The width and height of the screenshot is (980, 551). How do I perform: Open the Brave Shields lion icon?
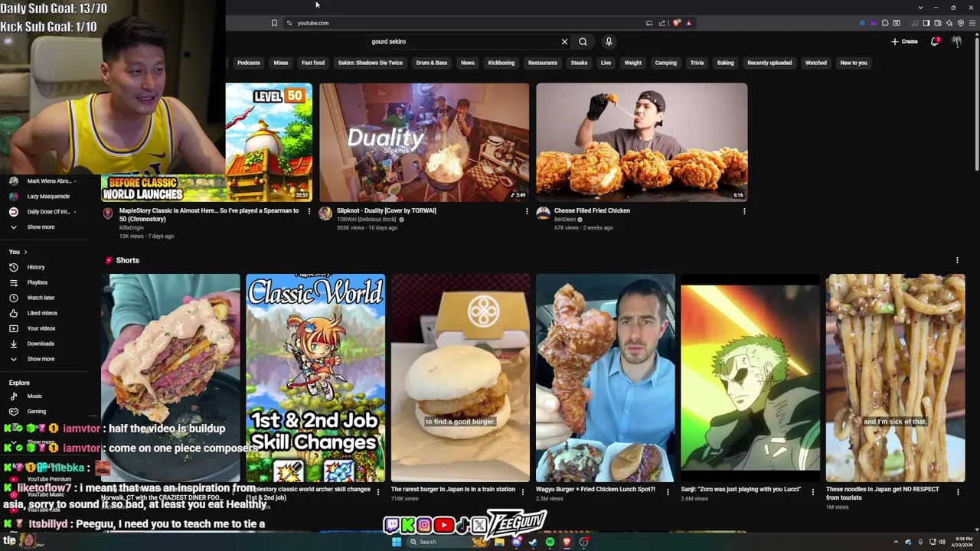[x=676, y=23]
